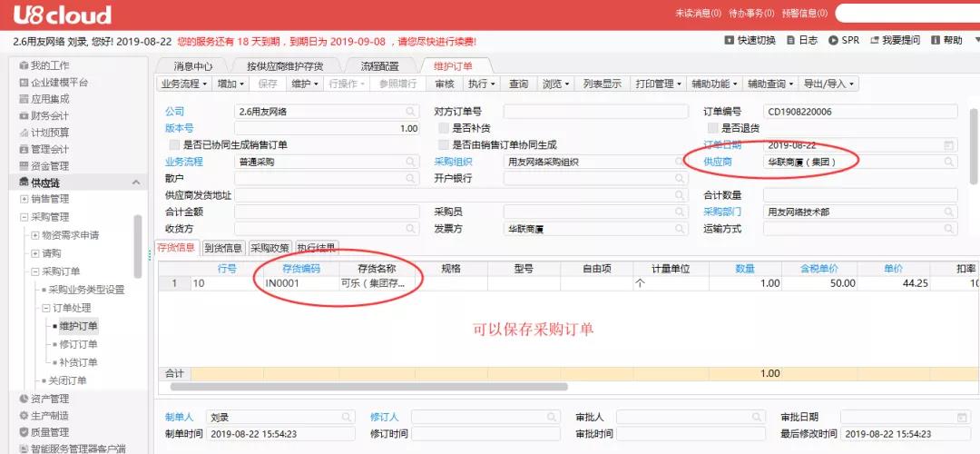This screenshot has width=980, height=454.
Task: Click the 审核 button
Action: pos(445,84)
